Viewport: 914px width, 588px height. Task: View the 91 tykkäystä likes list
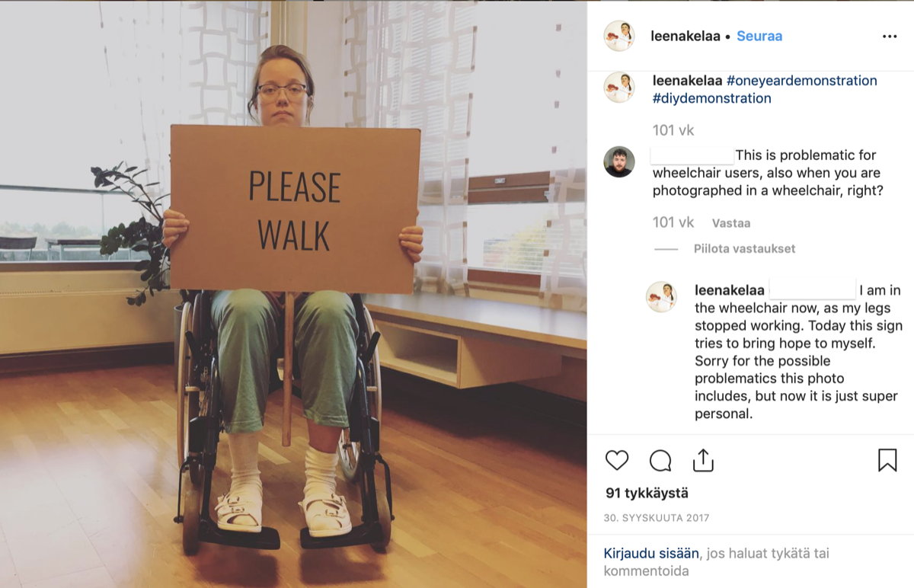647,494
